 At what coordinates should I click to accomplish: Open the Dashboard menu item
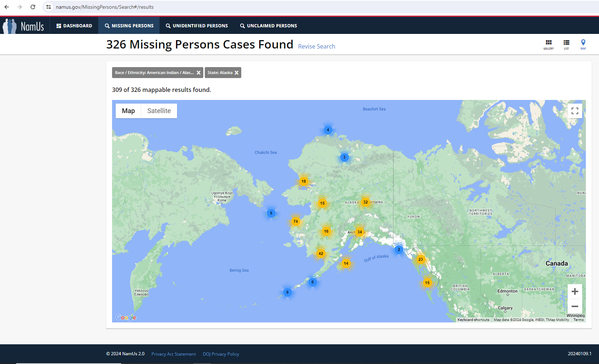click(x=74, y=26)
